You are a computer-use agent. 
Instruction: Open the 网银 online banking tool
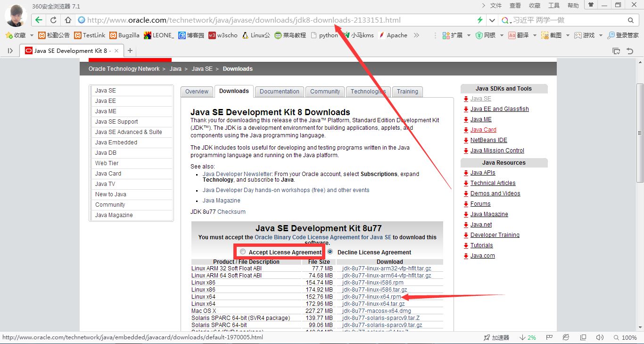pos(486,35)
